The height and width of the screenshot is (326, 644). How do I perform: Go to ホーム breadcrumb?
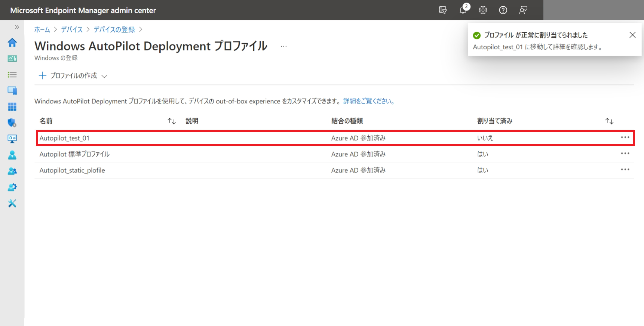point(42,30)
